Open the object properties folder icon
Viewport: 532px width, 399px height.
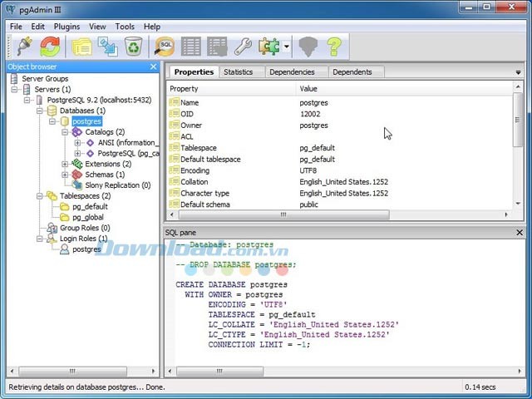[81, 47]
